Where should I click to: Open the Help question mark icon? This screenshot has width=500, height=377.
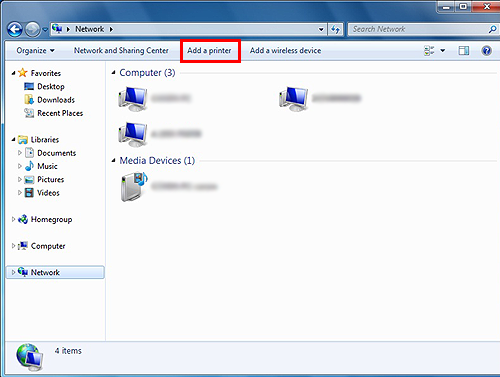tap(486, 51)
